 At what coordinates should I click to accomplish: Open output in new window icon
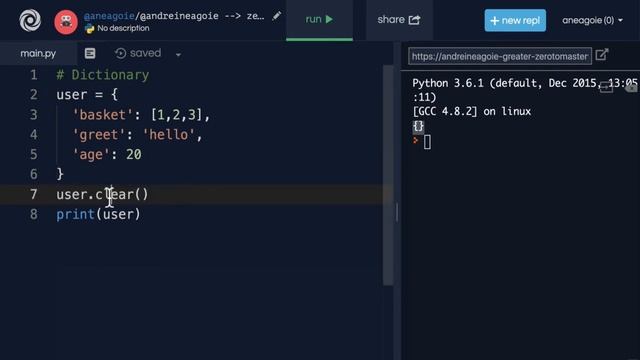(x=602, y=55)
